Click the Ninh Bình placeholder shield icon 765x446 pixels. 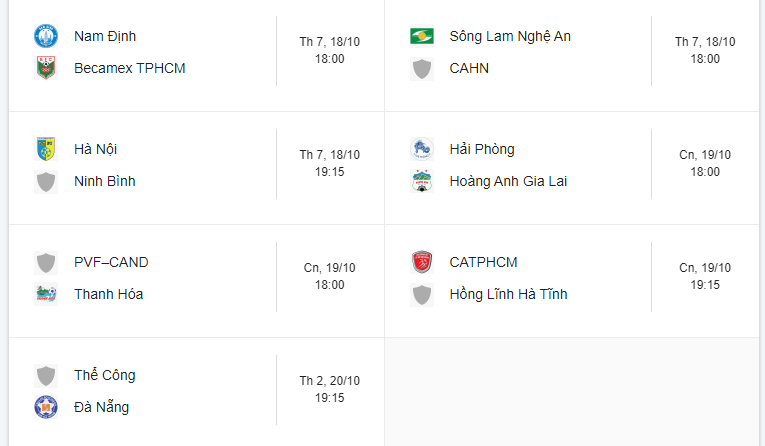tap(45, 182)
